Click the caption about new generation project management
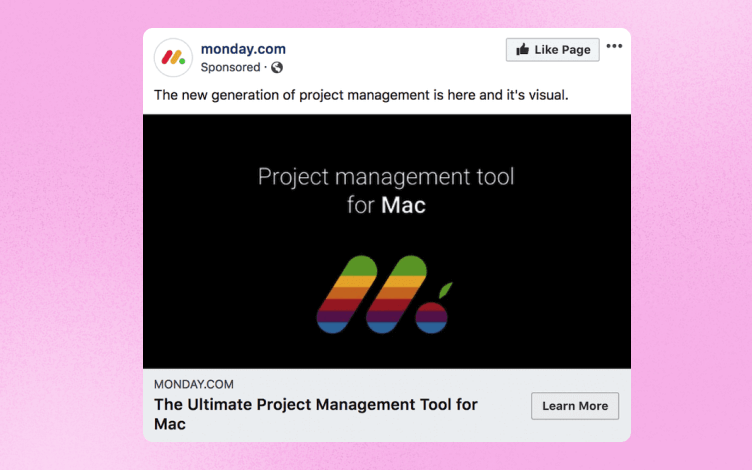This screenshot has width=752, height=470. coord(361,95)
